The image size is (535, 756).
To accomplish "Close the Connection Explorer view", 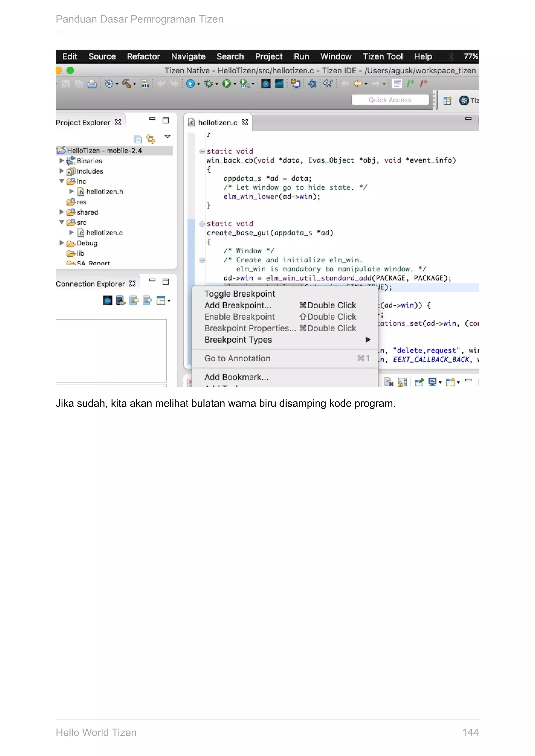I will click(x=132, y=284).
